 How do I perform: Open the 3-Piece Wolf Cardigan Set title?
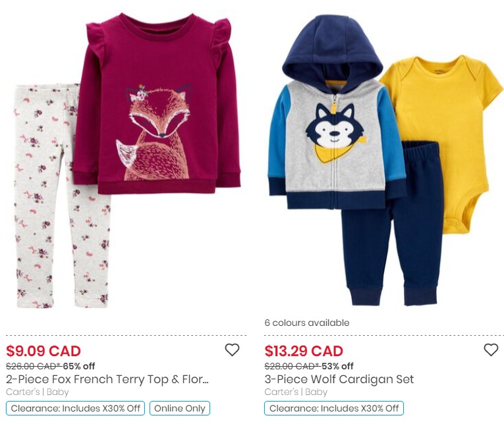339,379
